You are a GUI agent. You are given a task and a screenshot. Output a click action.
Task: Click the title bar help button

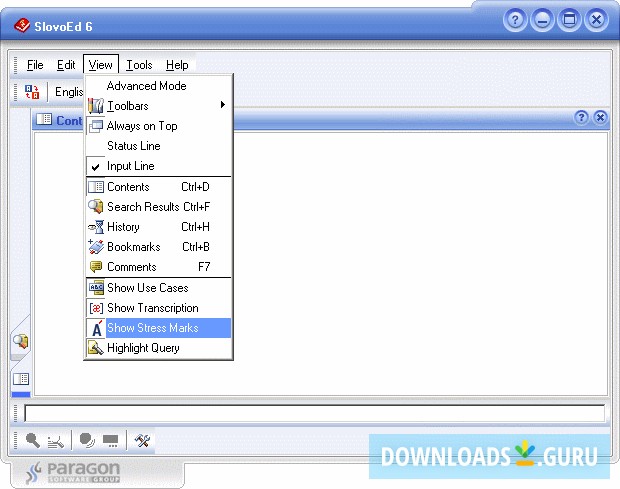click(515, 19)
